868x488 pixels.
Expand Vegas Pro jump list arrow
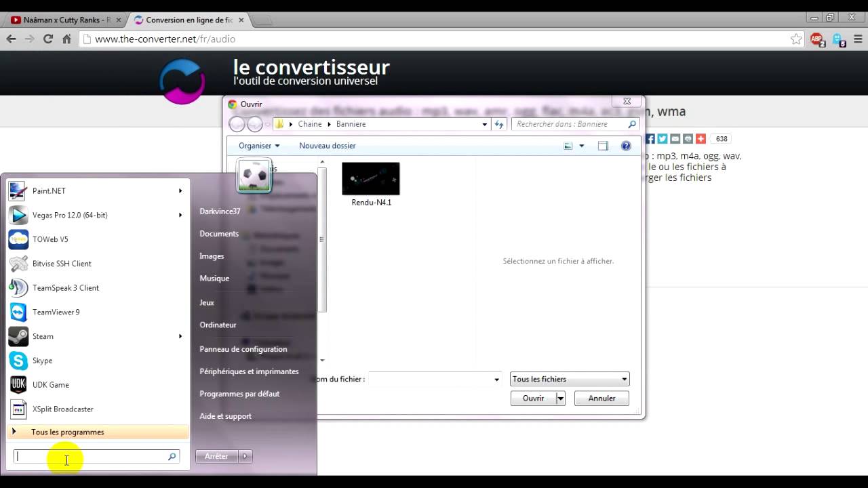pyautogui.click(x=180, y=215)
